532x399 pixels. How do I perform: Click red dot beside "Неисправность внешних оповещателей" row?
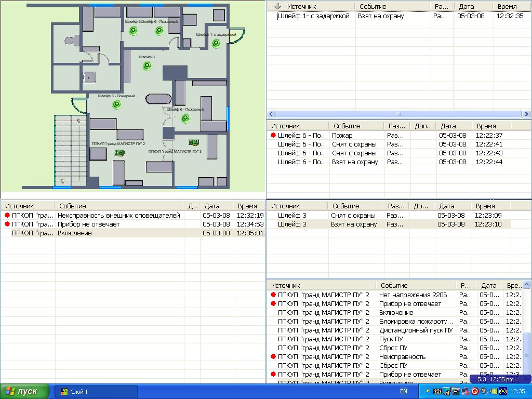pos(7,216)
